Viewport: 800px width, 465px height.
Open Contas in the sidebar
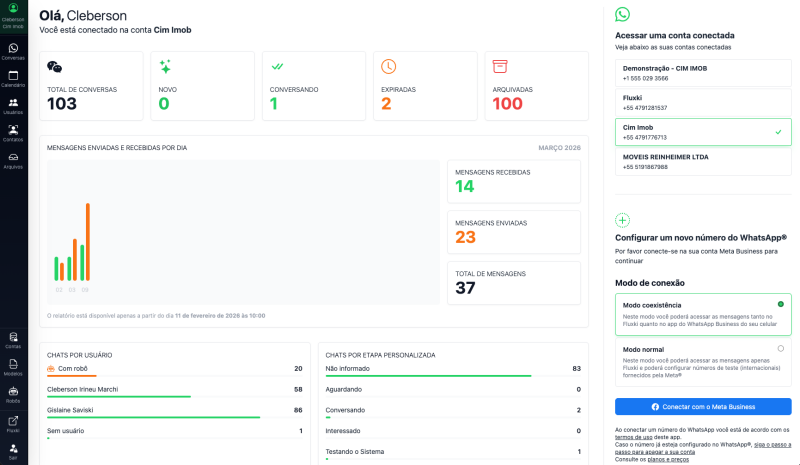13,340
